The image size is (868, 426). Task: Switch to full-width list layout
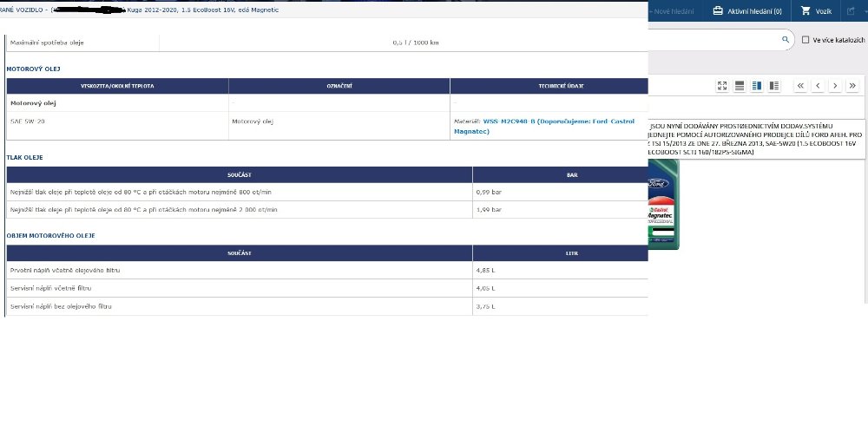click(740, 85)
